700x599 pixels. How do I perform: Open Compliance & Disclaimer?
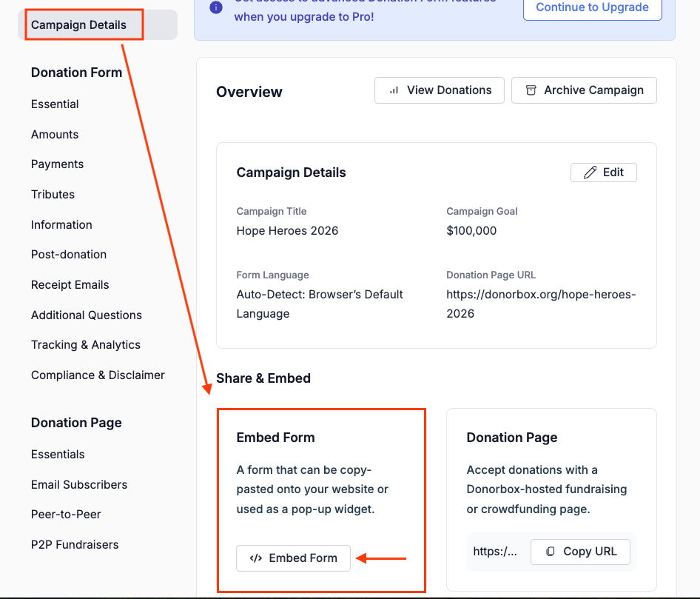point(98,375)
